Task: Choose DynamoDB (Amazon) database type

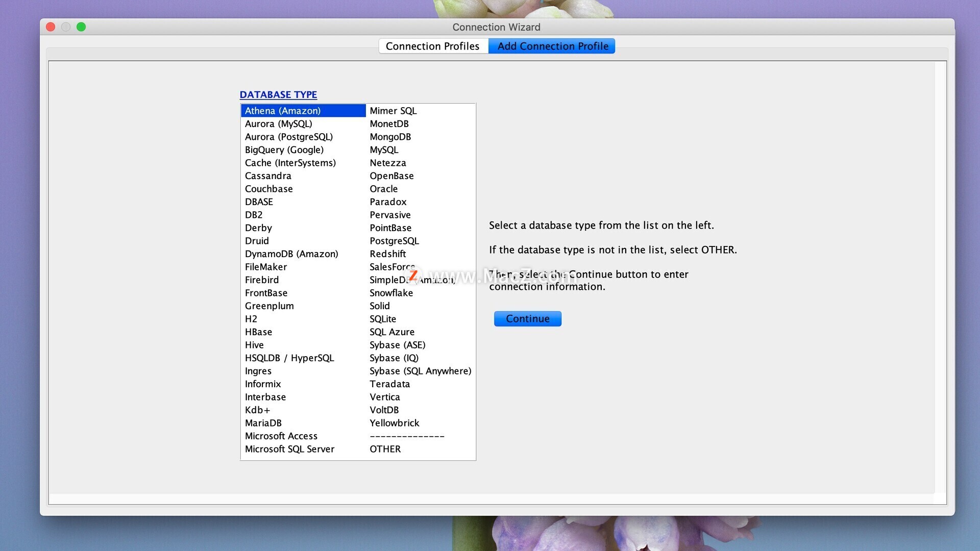Action: coord(303,254)
